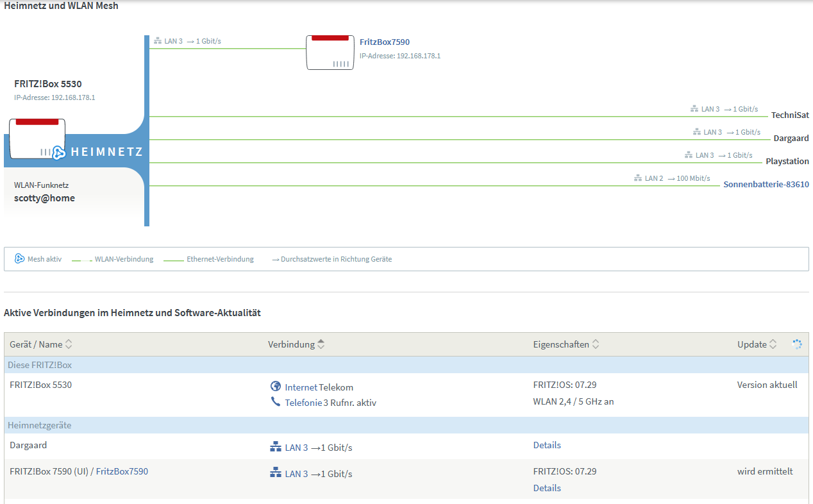813x504 pixels.
Task: Click the LAN 2 icon for Sonnenbatterie
Action: [x=638, y=178]
